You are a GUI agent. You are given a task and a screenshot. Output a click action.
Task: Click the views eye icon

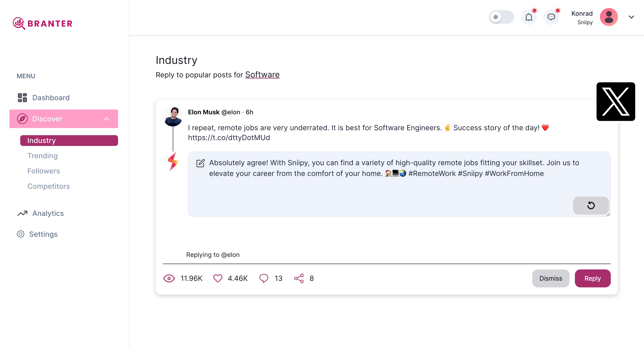pyautogui.click(x=169, y=278)
